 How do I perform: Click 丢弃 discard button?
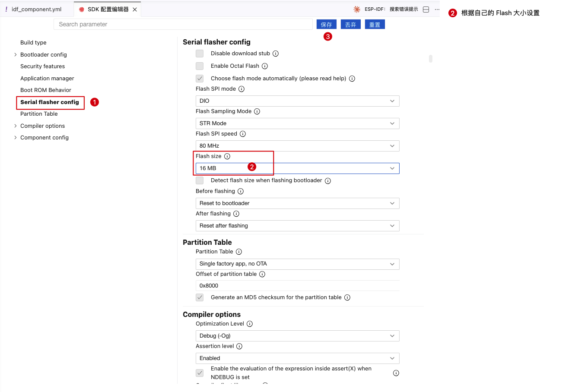pyautogui.click(x=351, y=25)
